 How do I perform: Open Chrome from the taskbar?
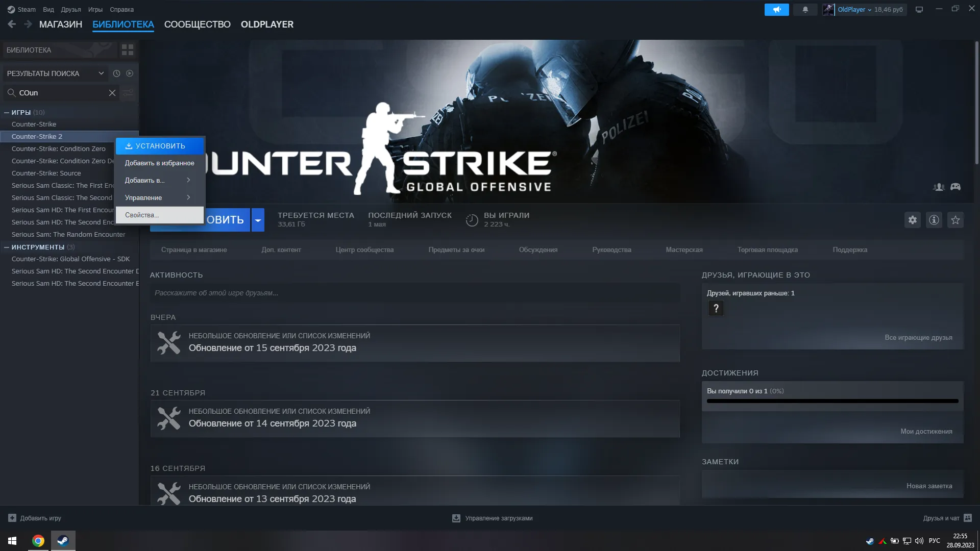pyautogui.click(x=38, y=541)
